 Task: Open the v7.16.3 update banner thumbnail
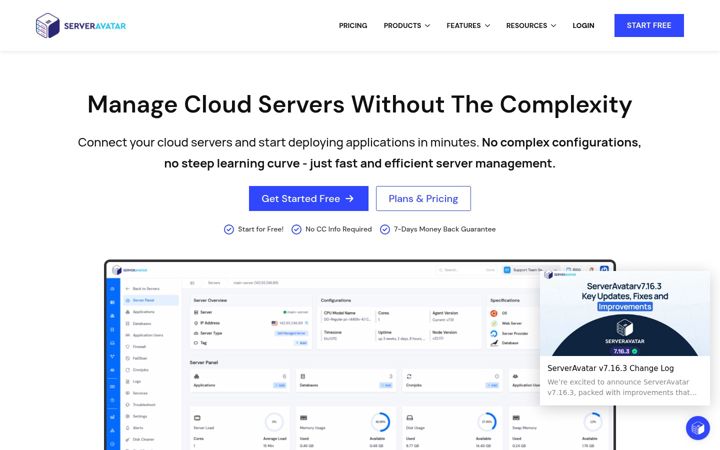pyautogui.click(x=624, y=313)
